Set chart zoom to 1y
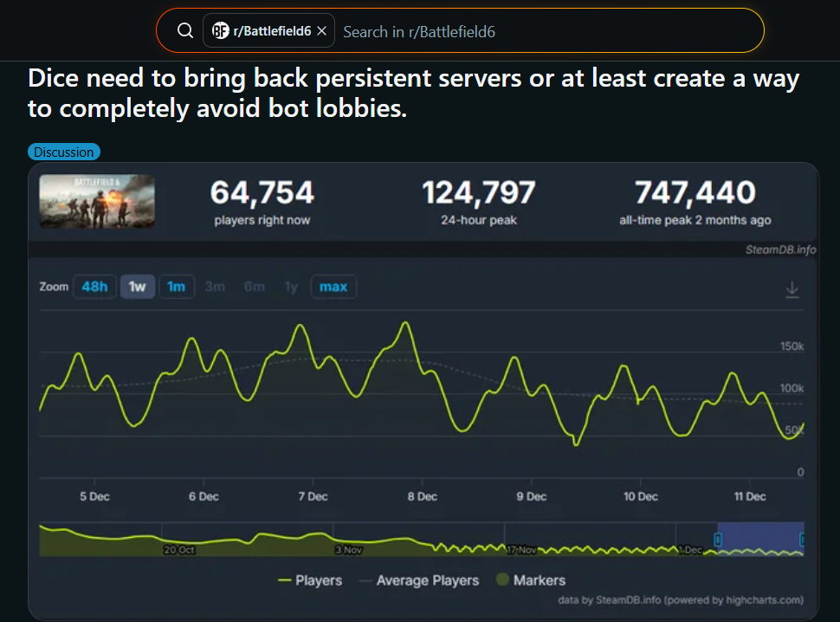 coord(291,287)
